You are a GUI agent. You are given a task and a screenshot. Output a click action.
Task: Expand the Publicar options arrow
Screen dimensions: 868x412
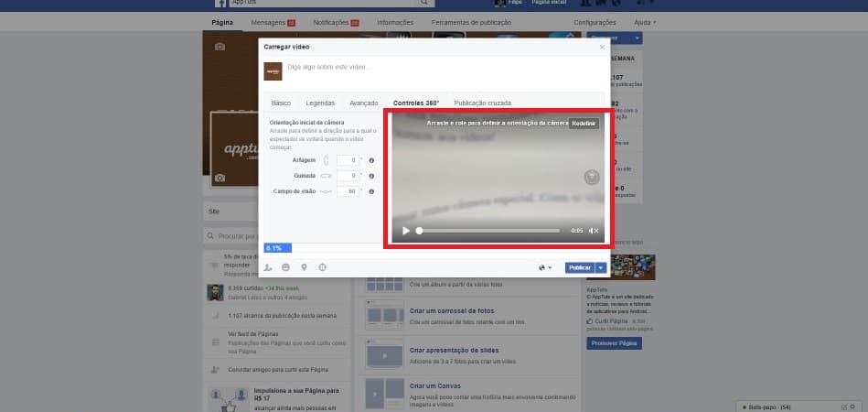[601, 267]
